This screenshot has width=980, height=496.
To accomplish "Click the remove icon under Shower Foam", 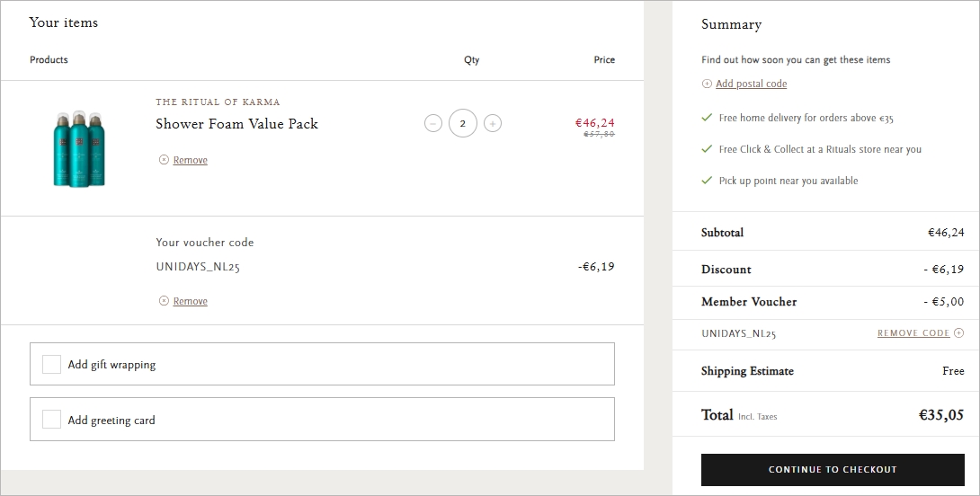I will pos(164,160).
